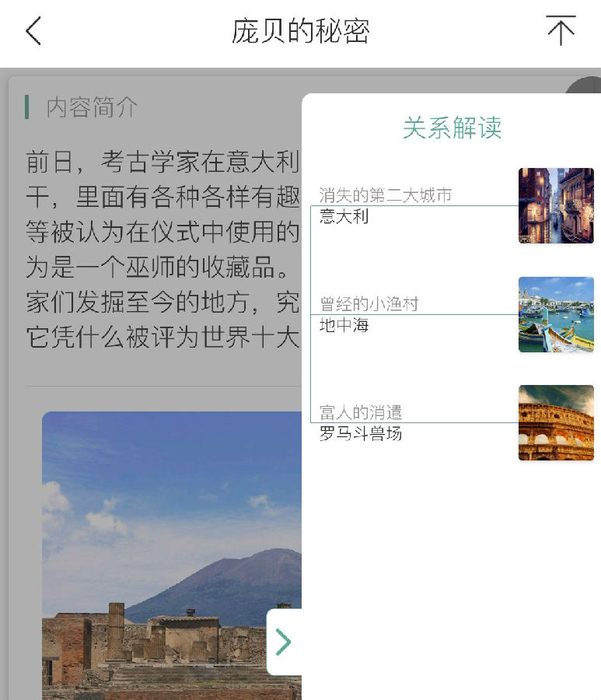Tap the 庞贝的秘密 page title
This screenshot has height=700, width=601.
[x=300, y=31]
